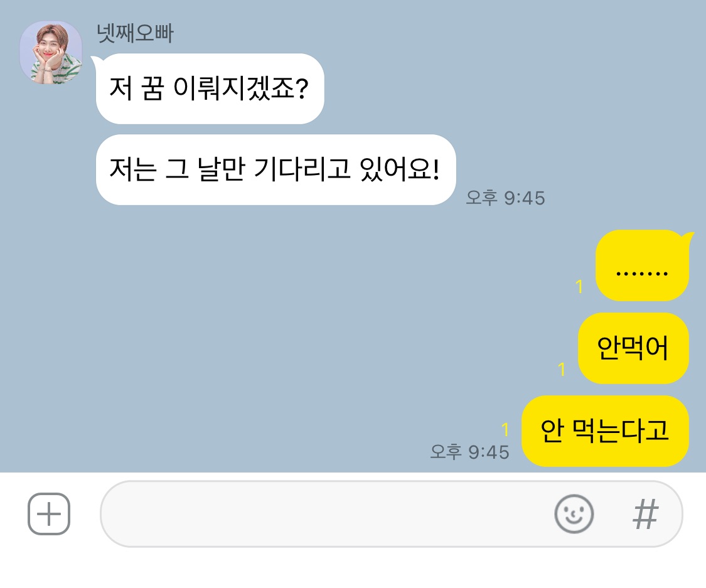706x588 pixels.
Task: Click unread count 1 beside dotted message
Action: (x=579, y=286)
